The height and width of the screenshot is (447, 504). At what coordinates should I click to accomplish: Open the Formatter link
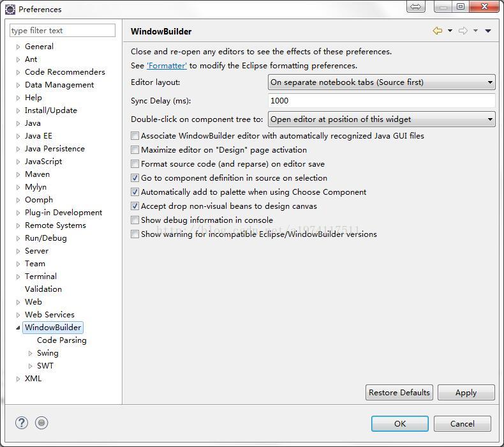click(167, 66)
